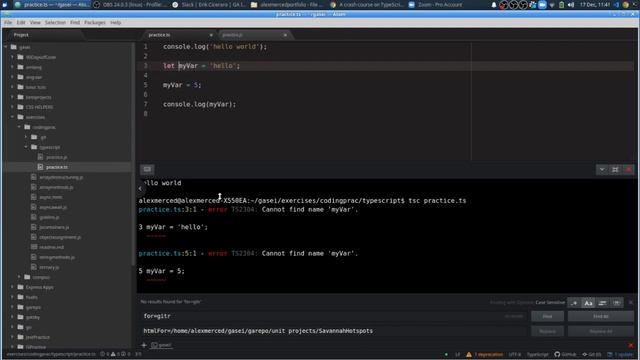Open the Help menu

[116, 22]
